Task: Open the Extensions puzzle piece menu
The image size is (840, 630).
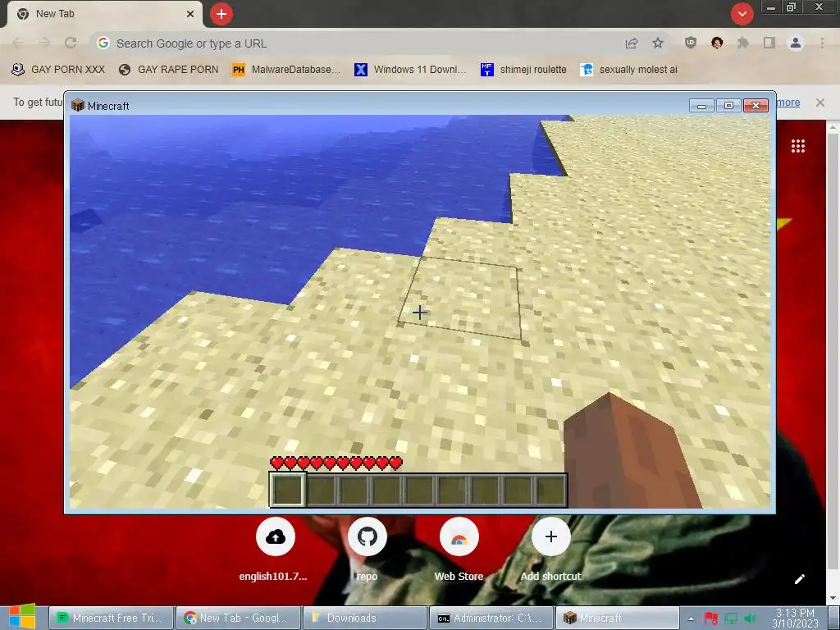Action: tap(743, 43)
